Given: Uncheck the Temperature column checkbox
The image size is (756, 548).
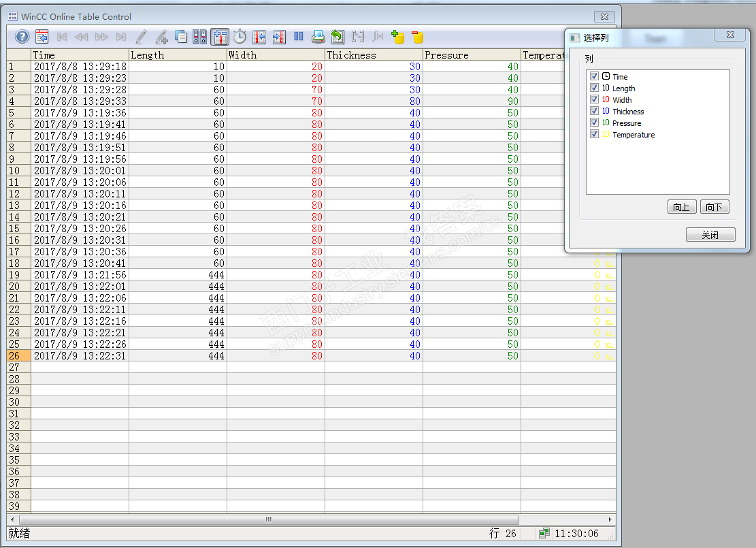Looking at the screenshot, I should pyautogui.click(x=595, y=134).
